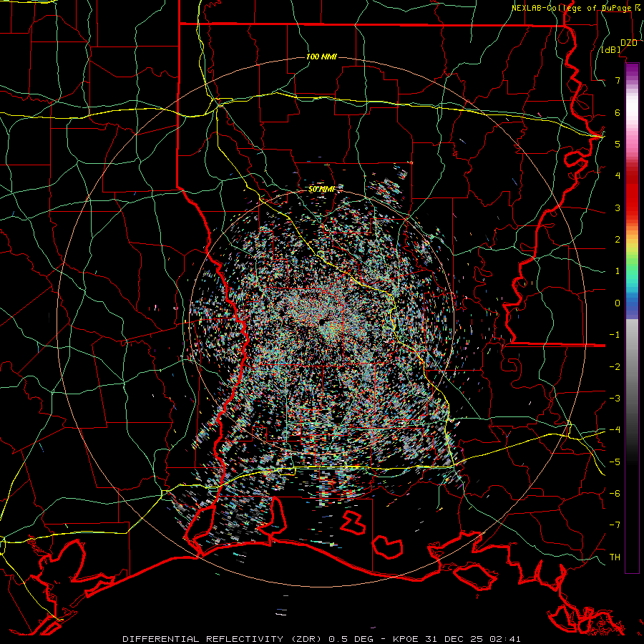Screen dimensions: 644x644
Task: Click the positive 3 value on dB scale
Action: point(618,208)
